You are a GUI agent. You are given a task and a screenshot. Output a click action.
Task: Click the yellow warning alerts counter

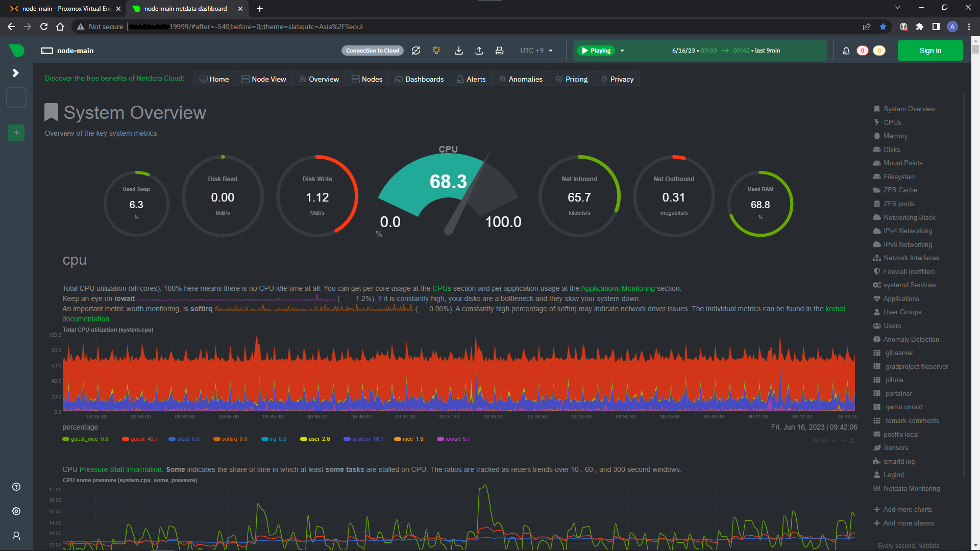point(879,51)
